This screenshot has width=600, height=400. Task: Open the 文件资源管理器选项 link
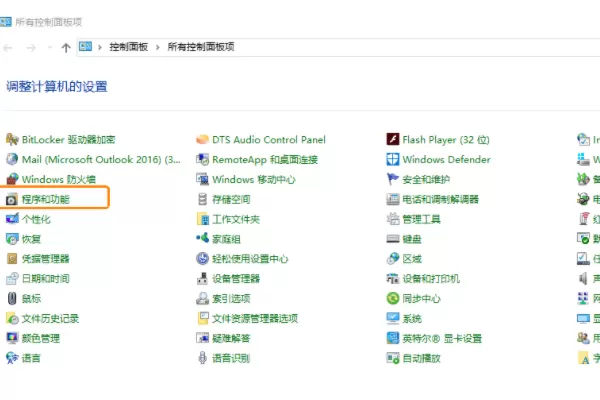[x=255, y=318]
